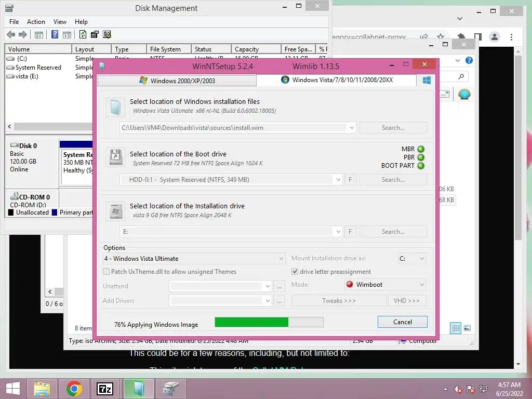Click the Tweaks >>> button
Screen dimensions: 532x399
click(x=339, y=301)
